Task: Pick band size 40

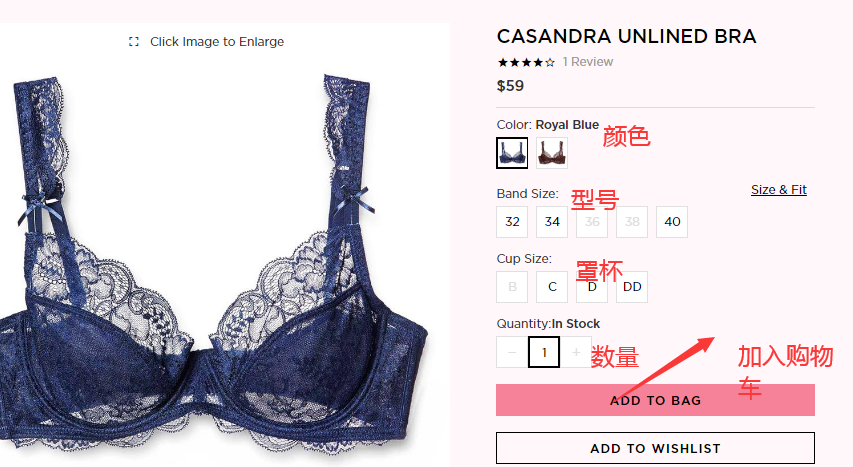Action: tap(672, 222)
